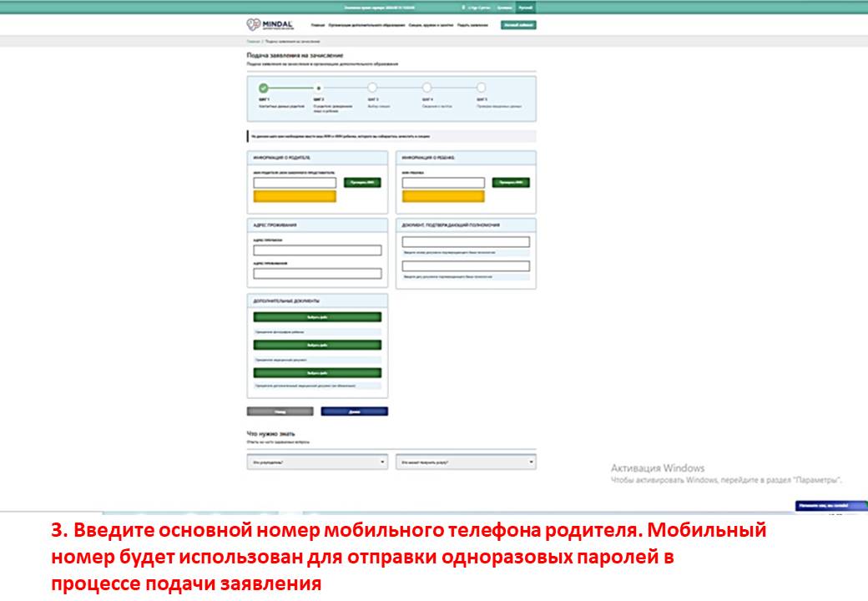Select the Step 3 circle in progress bar
868x601 pixels.
pyautogui.click(x=372, y=88)
